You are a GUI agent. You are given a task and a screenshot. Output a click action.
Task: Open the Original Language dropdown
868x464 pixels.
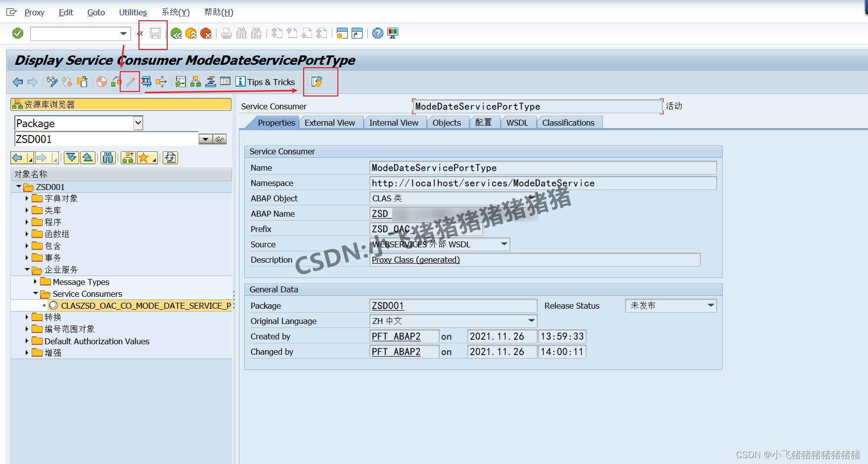pyautogui.click(x=531, y=321)
